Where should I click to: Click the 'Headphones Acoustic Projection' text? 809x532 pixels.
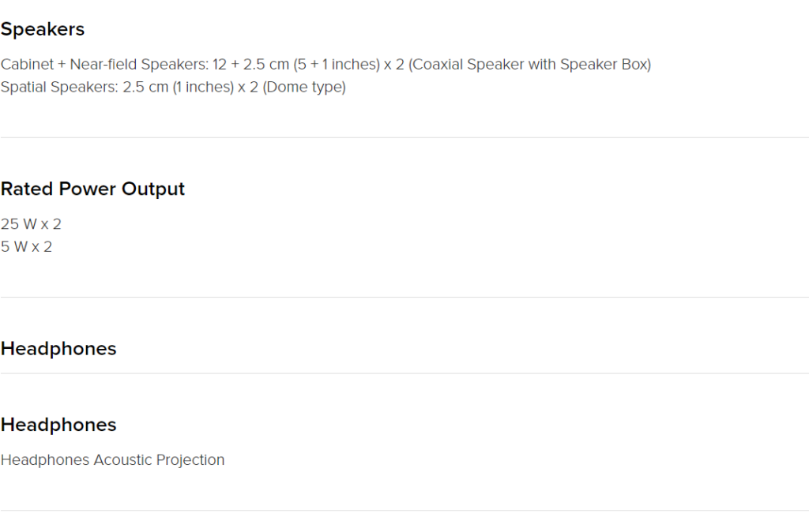pos(112,460)
